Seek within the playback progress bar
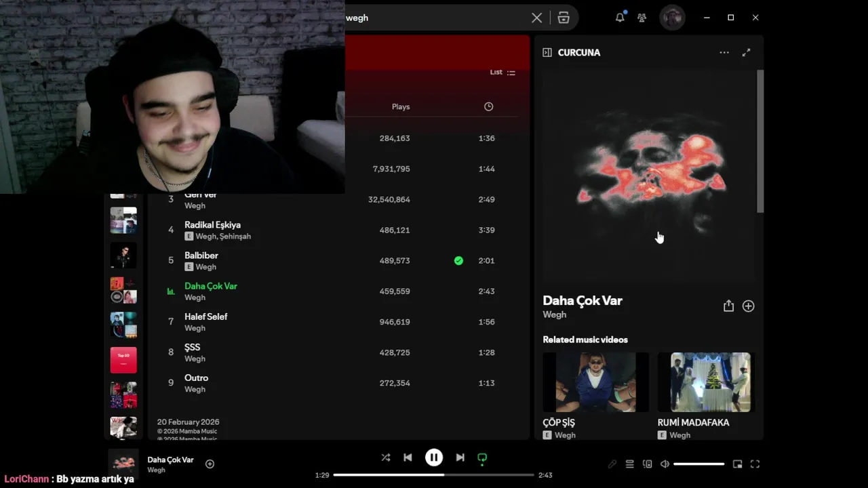The width and height of the screenshot is (868, 488). pyautogui.click(x=434, y=475)
